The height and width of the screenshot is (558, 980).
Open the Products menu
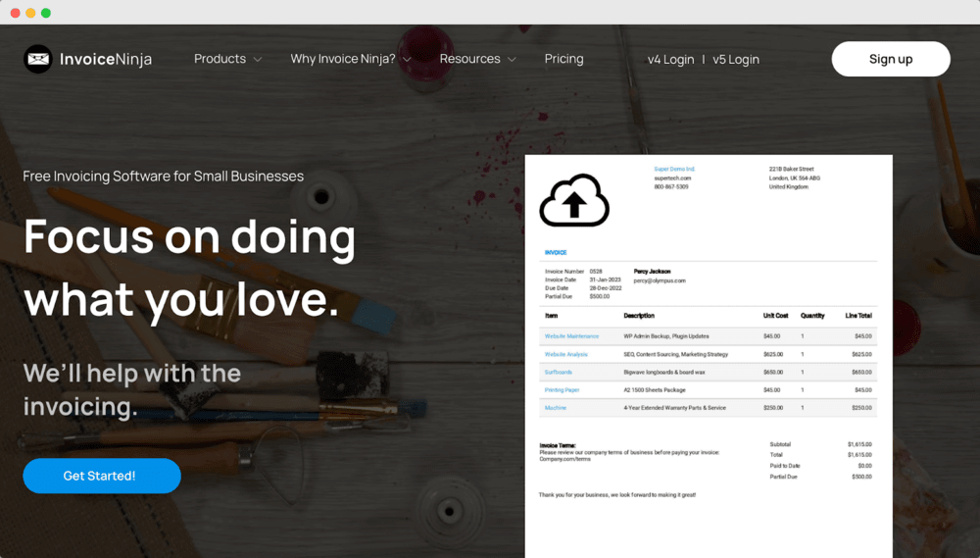coord(220,59)
